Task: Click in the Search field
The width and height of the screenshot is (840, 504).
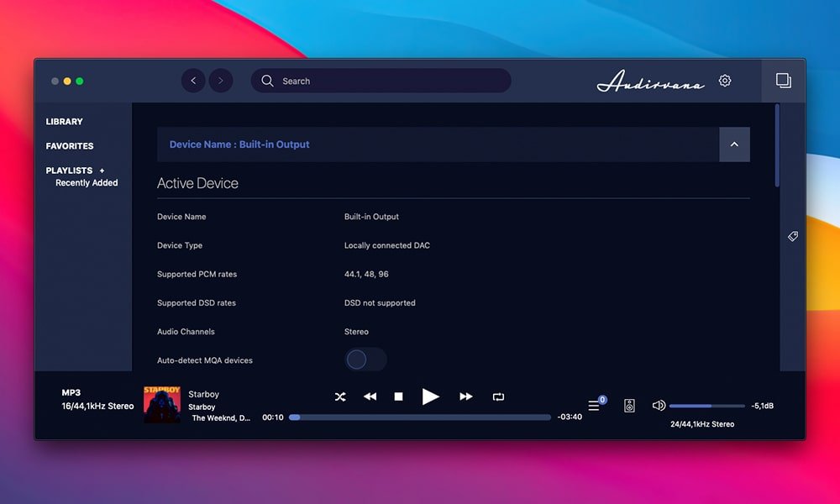Action: (x=386, y=81)
